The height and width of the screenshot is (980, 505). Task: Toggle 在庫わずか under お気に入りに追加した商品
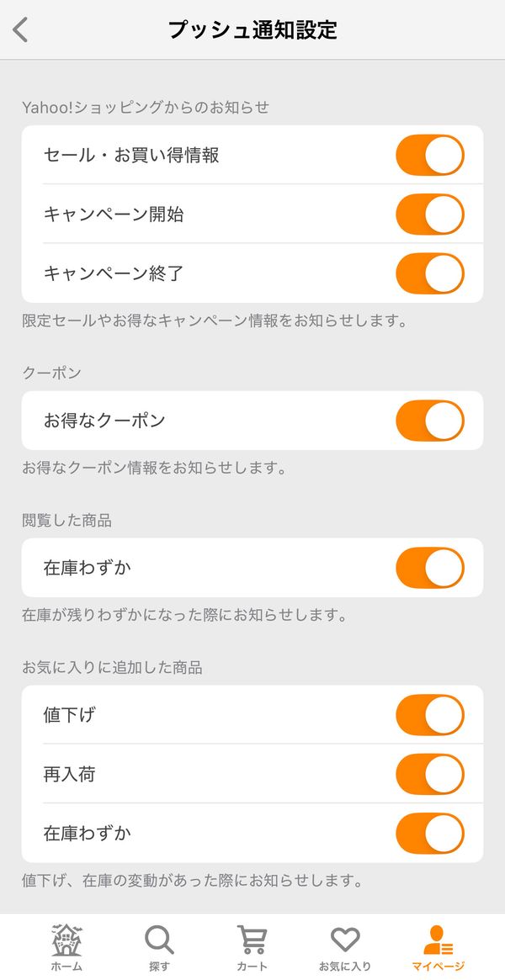click(430, 834)
